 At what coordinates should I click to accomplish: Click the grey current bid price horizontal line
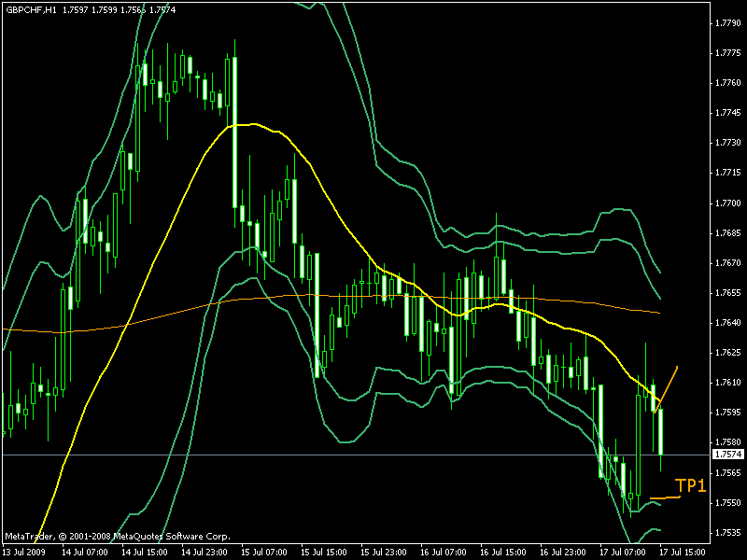tap(355, 455)
